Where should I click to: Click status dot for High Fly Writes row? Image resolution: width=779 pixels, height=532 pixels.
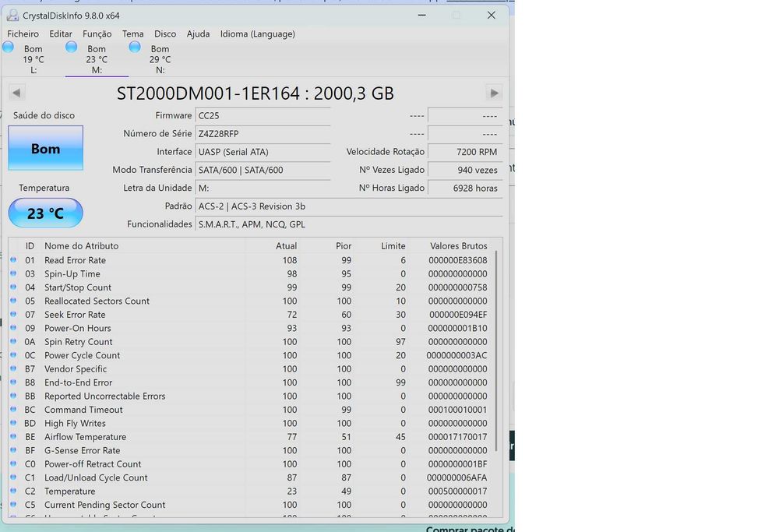tap(13, 423)
